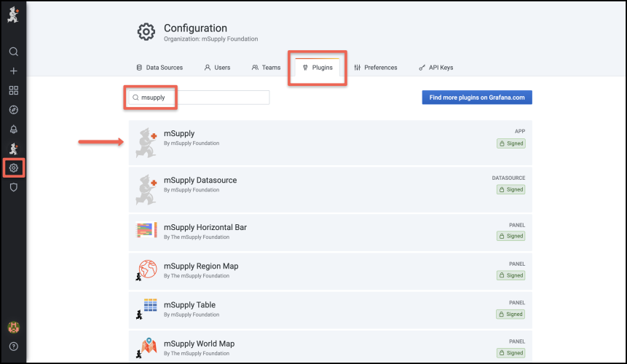Click the plus Create icon in sidebar
The height and width of the screenshot is (364, 627).
(x=13, y=71)
